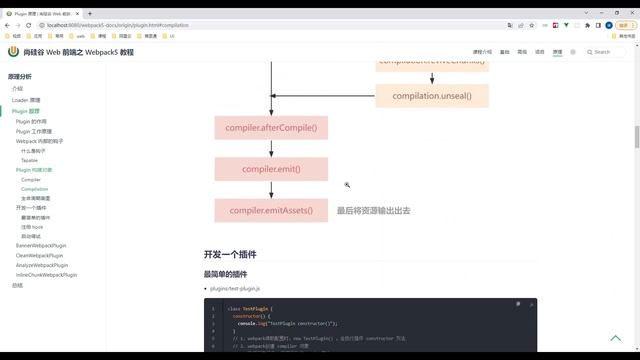This screenshot has height=360, width=640.
Task: Open the 原理 navbar item
Action: [x=557, y=52]
